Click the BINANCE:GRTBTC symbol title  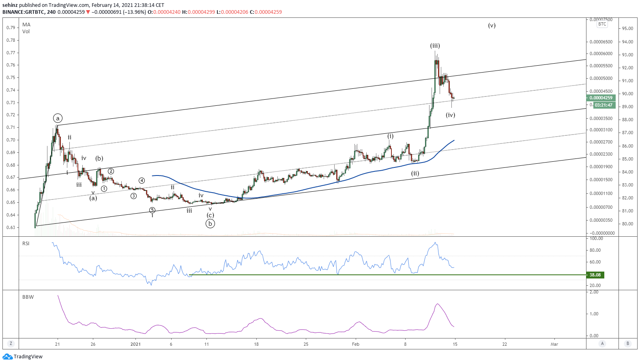point(23,12)
